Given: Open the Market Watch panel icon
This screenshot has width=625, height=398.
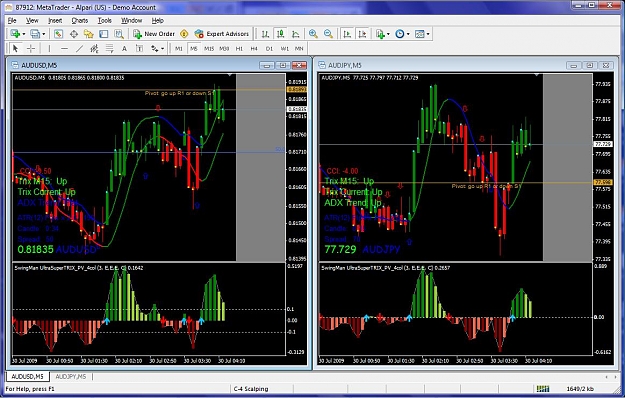Looking at the screenshot, I should (59, 34).
